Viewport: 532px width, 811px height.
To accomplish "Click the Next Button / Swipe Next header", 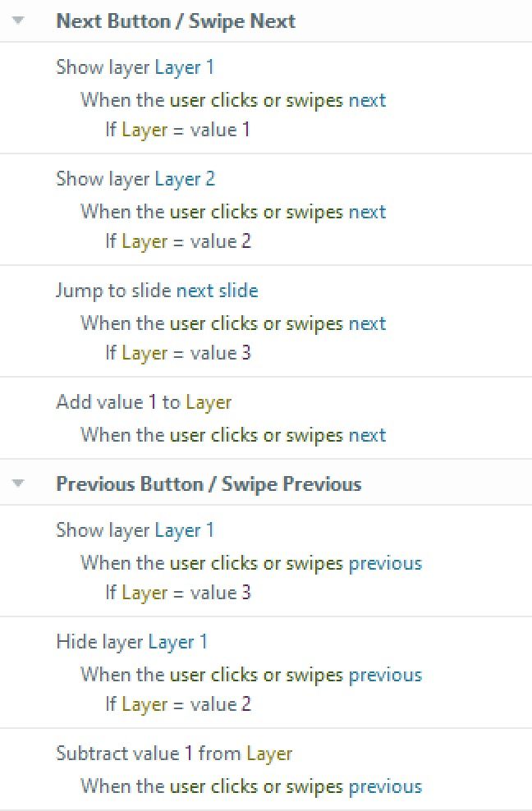I will coord(175,21).
